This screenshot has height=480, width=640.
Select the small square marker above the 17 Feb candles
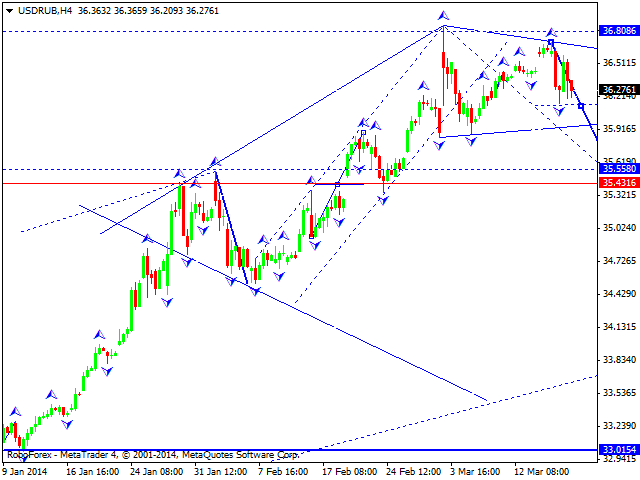(x=363, y=132)
